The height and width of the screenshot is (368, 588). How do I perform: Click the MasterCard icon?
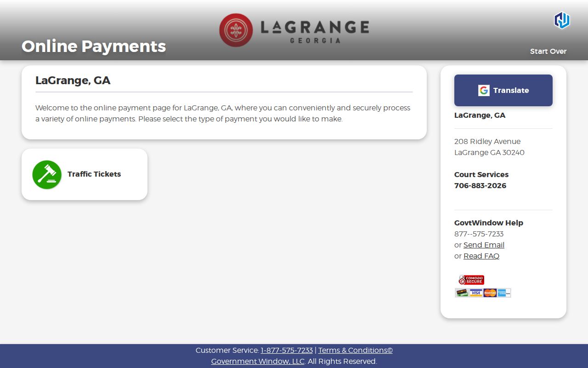(x=490, y=293)
